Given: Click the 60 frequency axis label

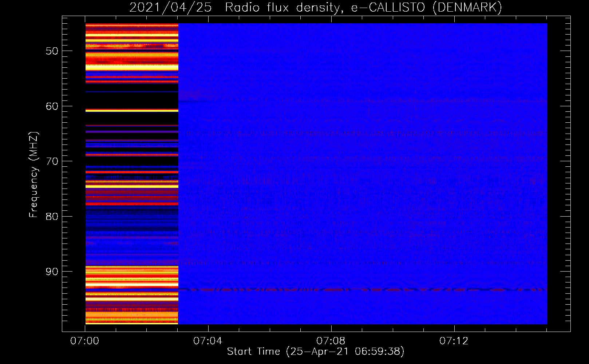Looking at the screenshot, I should pos(52,106).
